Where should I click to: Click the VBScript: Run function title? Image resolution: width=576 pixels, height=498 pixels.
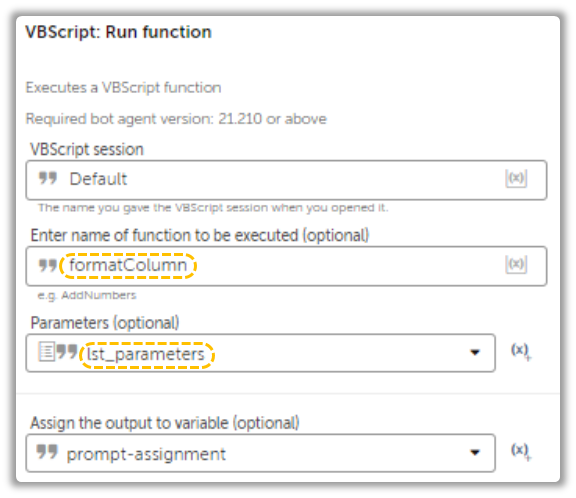pyautogui.click(x=118, y=32)
